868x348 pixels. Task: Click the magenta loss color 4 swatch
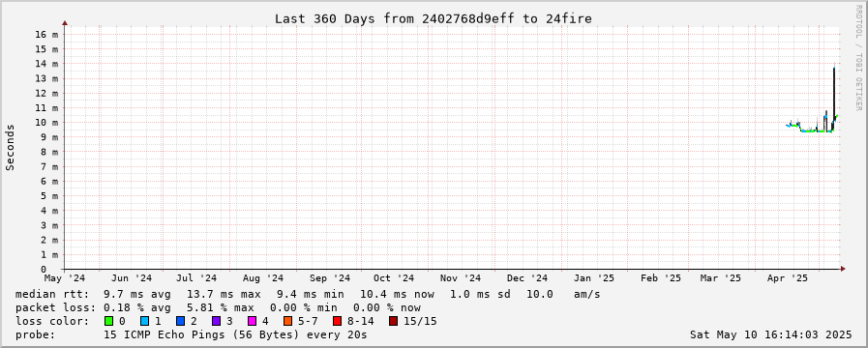click(252, 321)
